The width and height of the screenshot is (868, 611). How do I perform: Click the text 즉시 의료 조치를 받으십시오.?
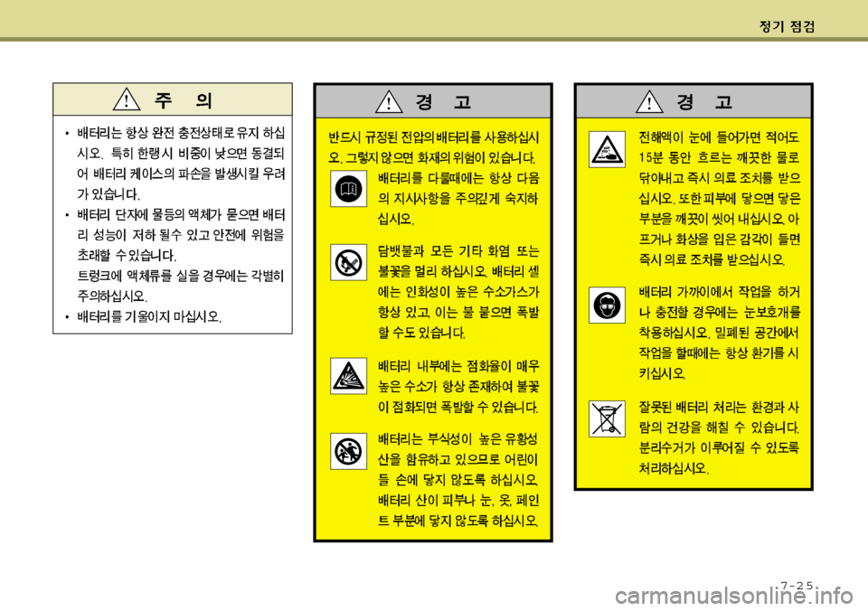point(712,259)
